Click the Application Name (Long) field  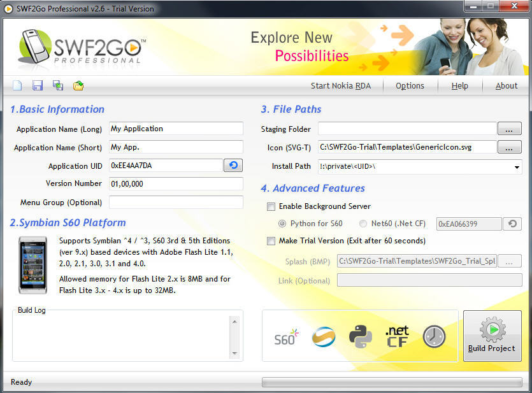(x=176, y=129)
